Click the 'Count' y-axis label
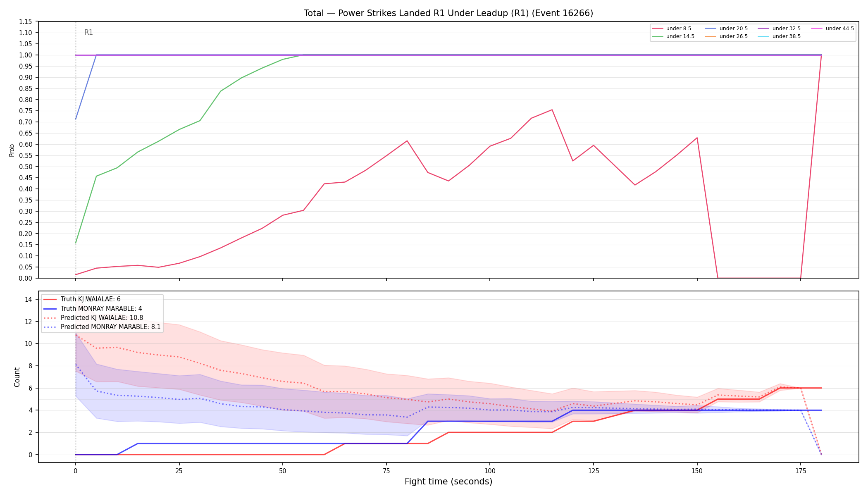 17,377
